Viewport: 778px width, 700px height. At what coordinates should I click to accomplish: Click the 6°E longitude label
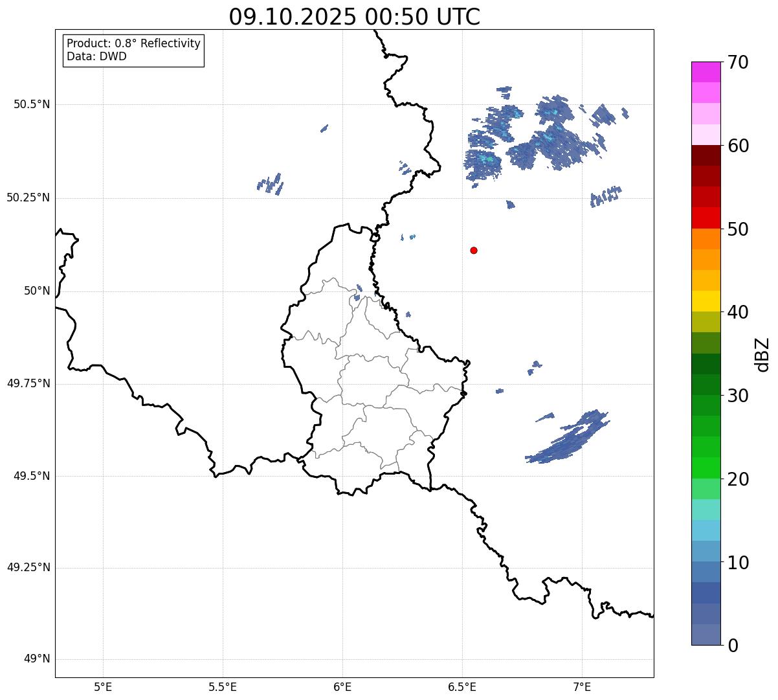coord(342,686)
